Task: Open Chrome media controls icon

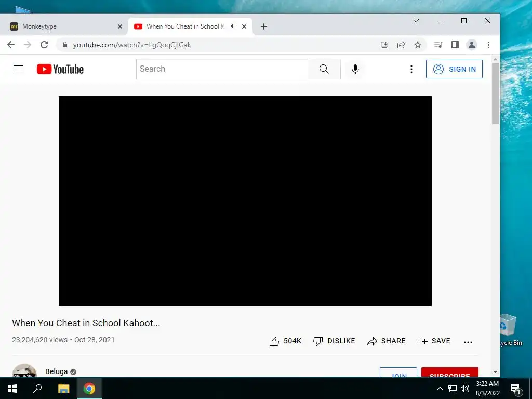Action: coord(438,45)
